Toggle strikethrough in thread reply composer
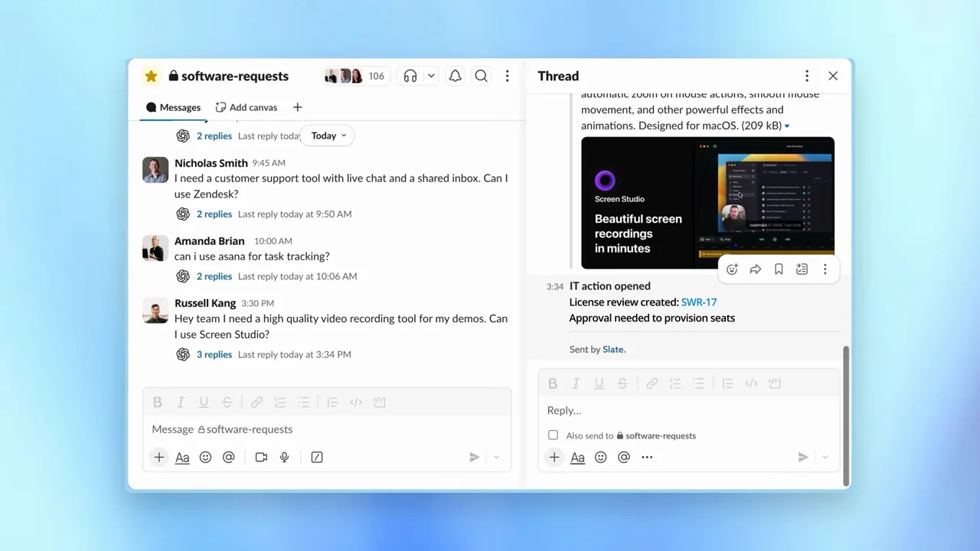 tap(622, 383)
